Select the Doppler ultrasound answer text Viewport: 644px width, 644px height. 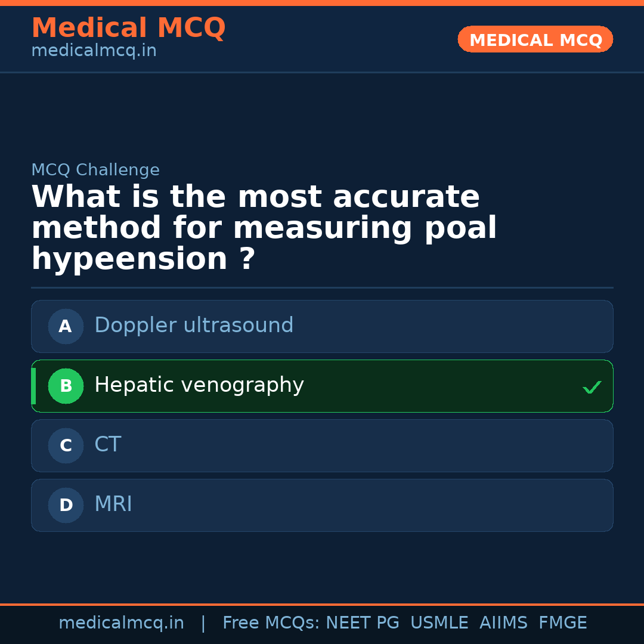coord(194,326)
